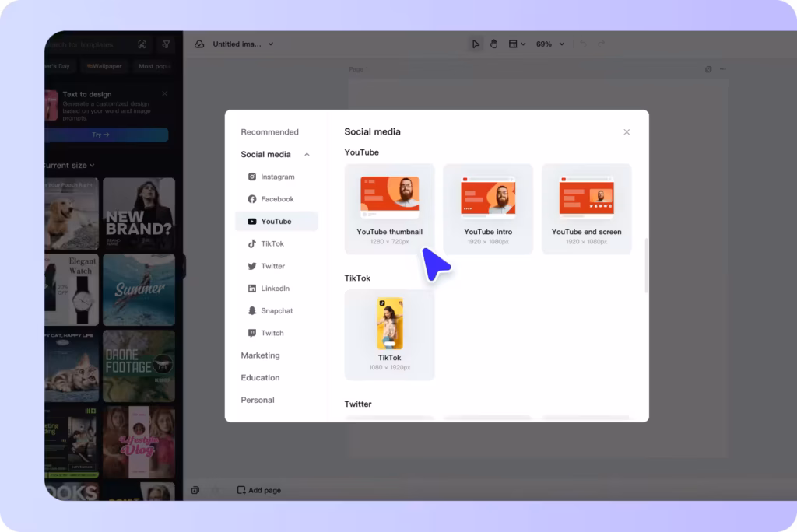The width and height of the screenshot is (797, 532).
Task: Choose Twitch from social media list
Action: click(272, 333)
